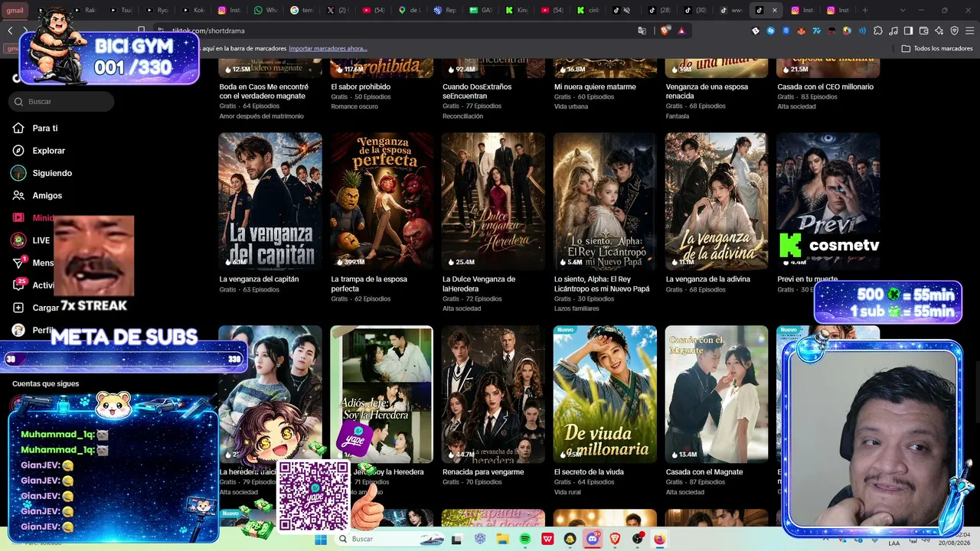Open Venganza de la esposa perfecta poster
This screenshot has height=551, width=980.
coord(381,201)
